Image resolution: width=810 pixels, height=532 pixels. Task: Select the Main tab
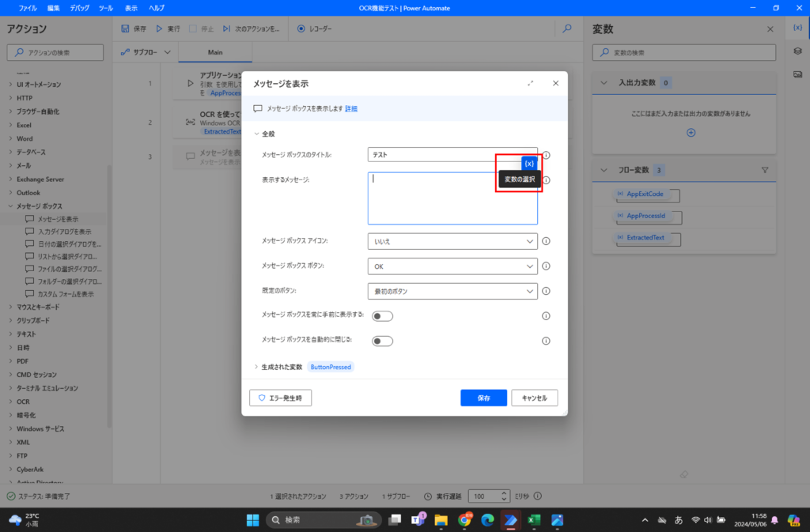[x=215, y=52]
